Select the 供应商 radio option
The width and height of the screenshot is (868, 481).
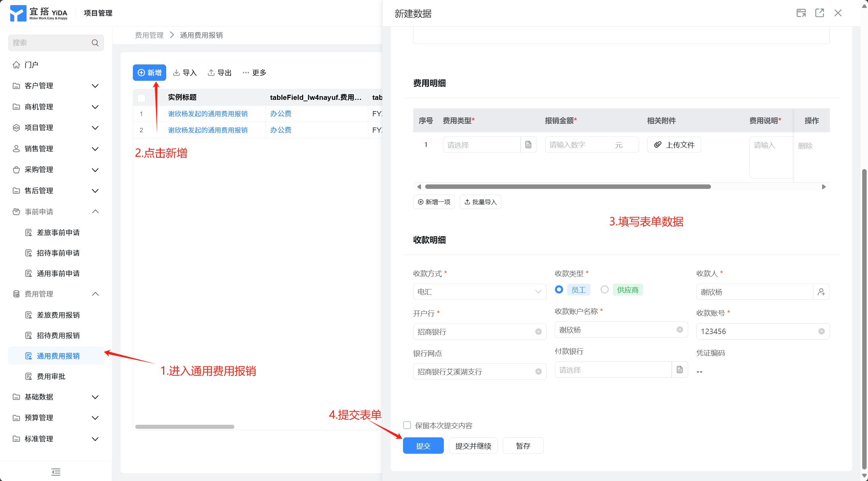[x=605, y=290]
